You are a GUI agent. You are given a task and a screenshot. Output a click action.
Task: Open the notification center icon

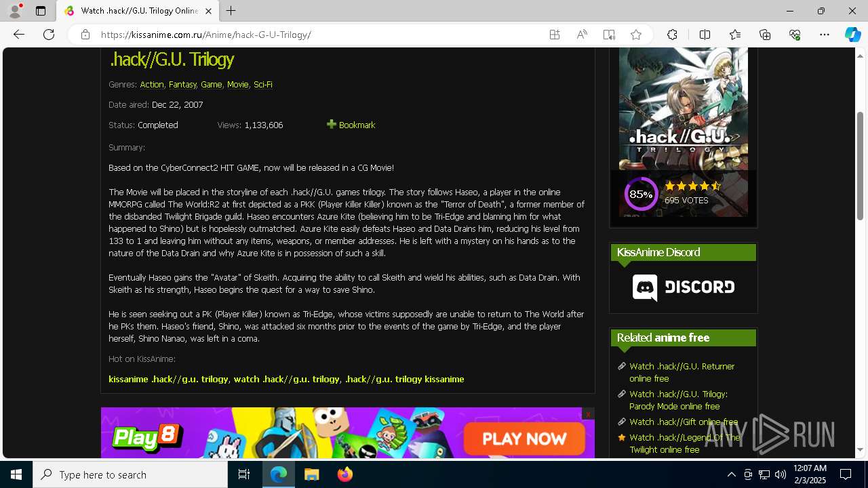pos(846,474)
